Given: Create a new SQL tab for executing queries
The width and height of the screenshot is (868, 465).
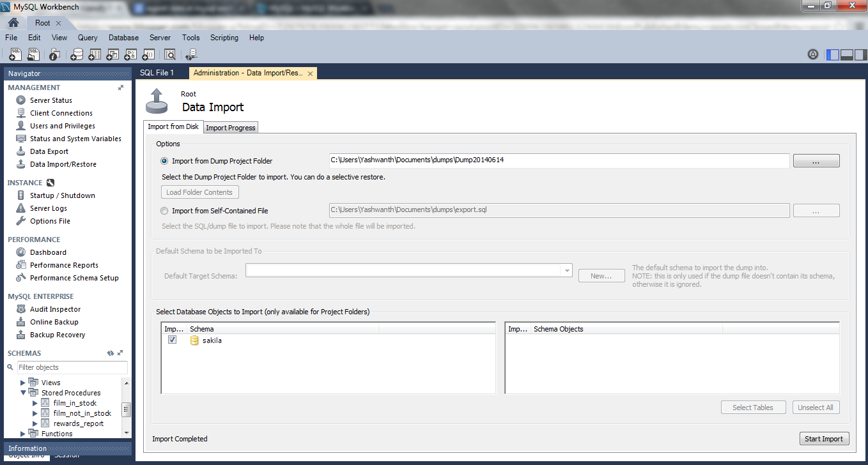Looking at the screenshot, I should coord(15,54).
